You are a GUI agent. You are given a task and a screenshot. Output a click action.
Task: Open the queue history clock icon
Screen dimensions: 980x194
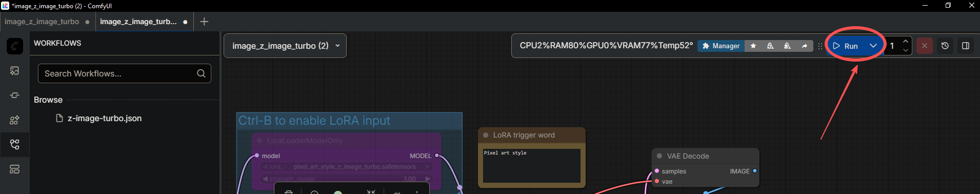click(x=945, y=46)
